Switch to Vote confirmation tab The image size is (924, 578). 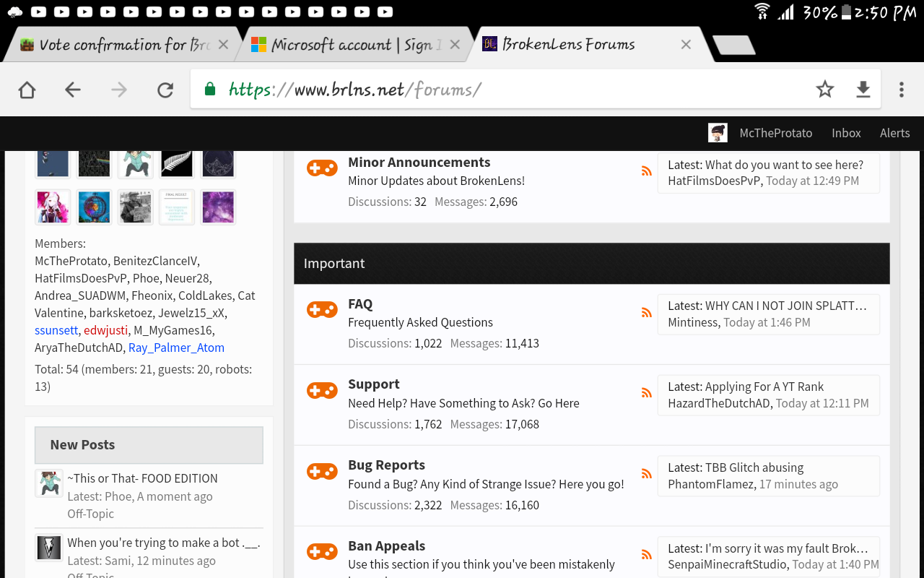tap(124, 45)
